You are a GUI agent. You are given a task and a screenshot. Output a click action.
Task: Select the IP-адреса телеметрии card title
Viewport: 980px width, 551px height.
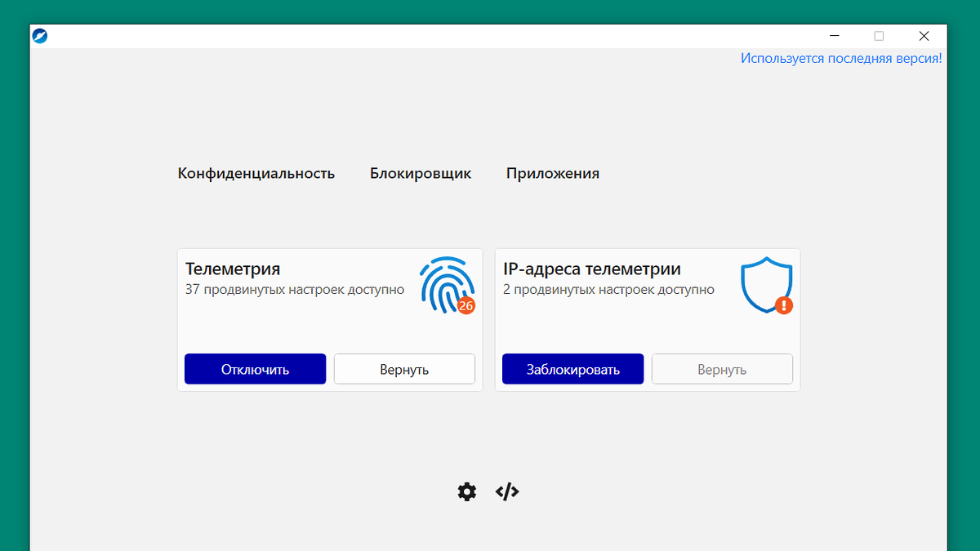click(594, 269)
